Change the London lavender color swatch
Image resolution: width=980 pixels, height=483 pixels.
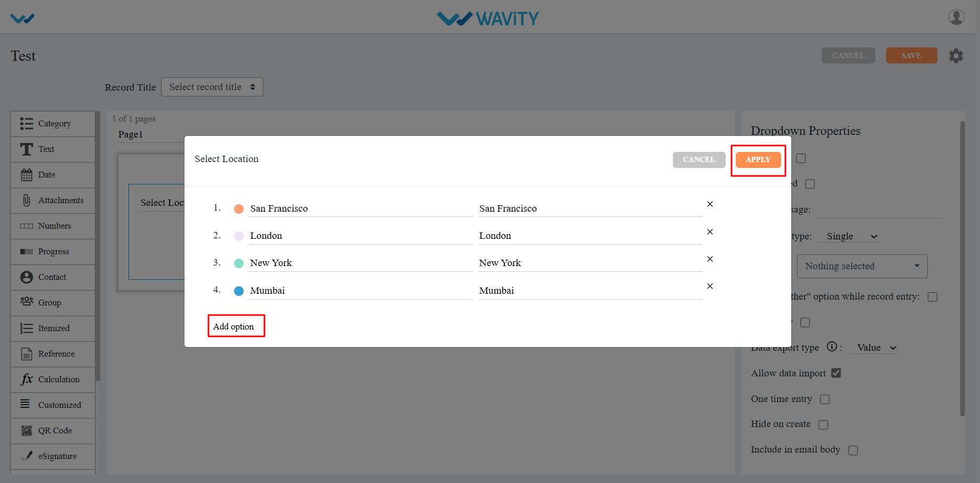point(239,236)
